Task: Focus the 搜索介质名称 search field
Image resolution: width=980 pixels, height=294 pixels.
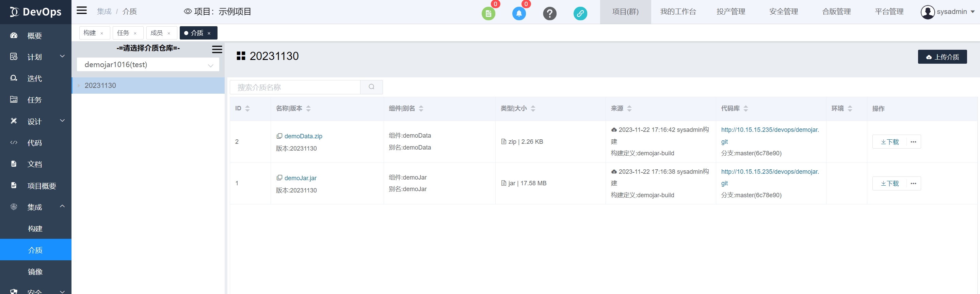Action: coord(295,88)
